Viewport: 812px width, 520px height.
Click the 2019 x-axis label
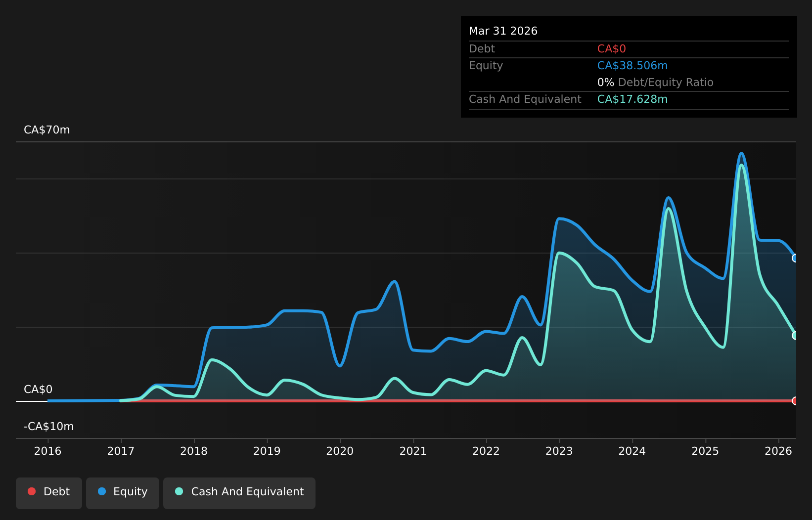click(x=267, y=451)
